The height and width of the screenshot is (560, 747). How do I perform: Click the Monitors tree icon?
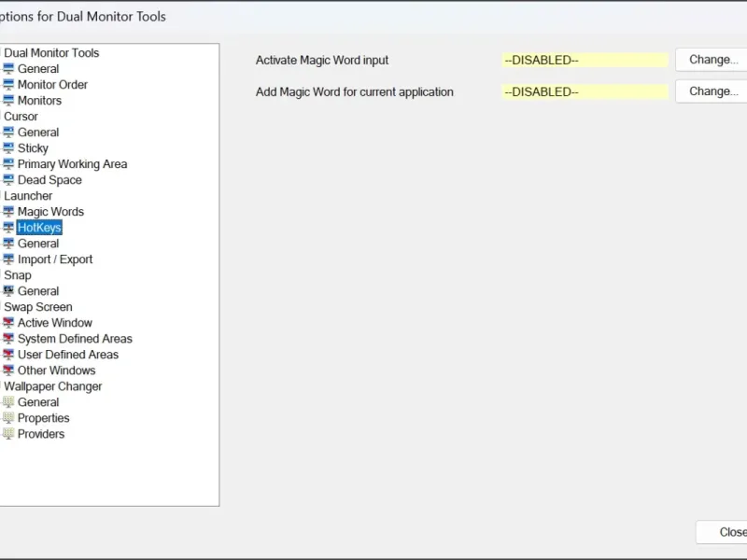point(8,101)
